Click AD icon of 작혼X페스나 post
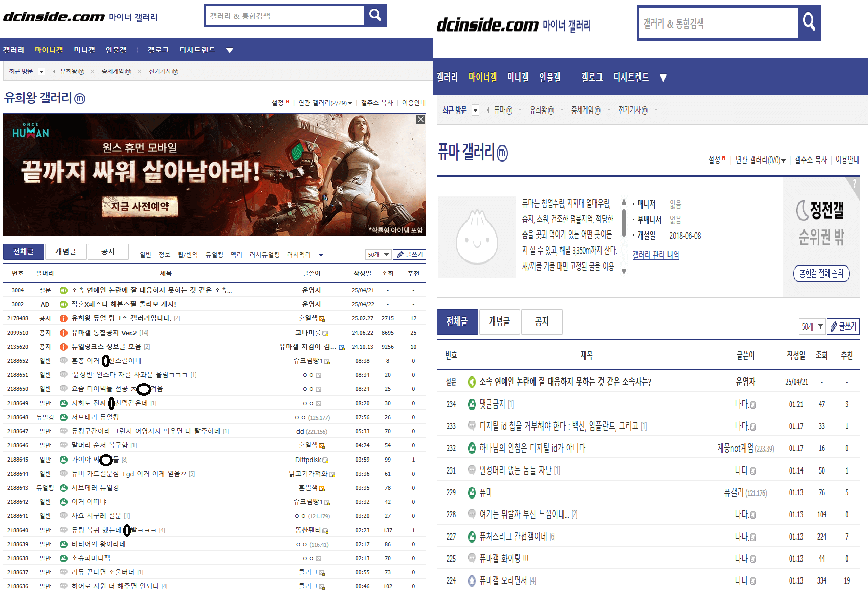The width and height of the screenshot is (868, 590). (64, 304)
